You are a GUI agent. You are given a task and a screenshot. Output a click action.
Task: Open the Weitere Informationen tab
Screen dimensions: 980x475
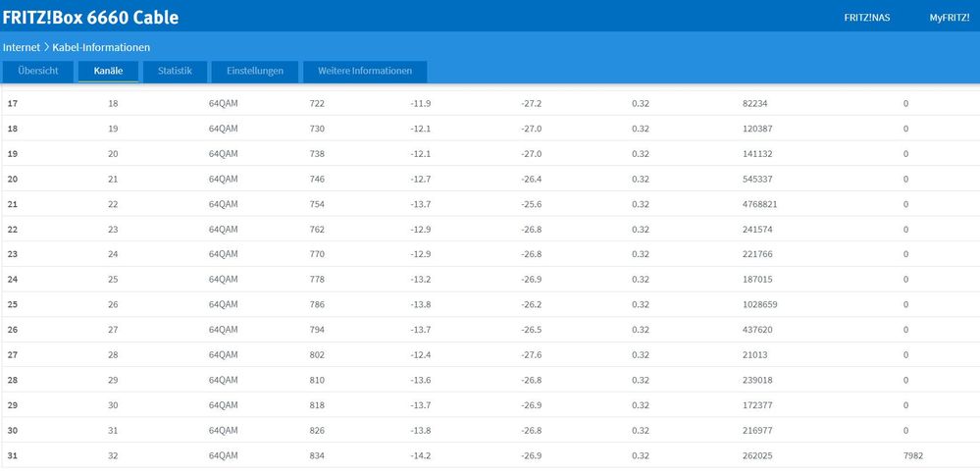(365, 72)
